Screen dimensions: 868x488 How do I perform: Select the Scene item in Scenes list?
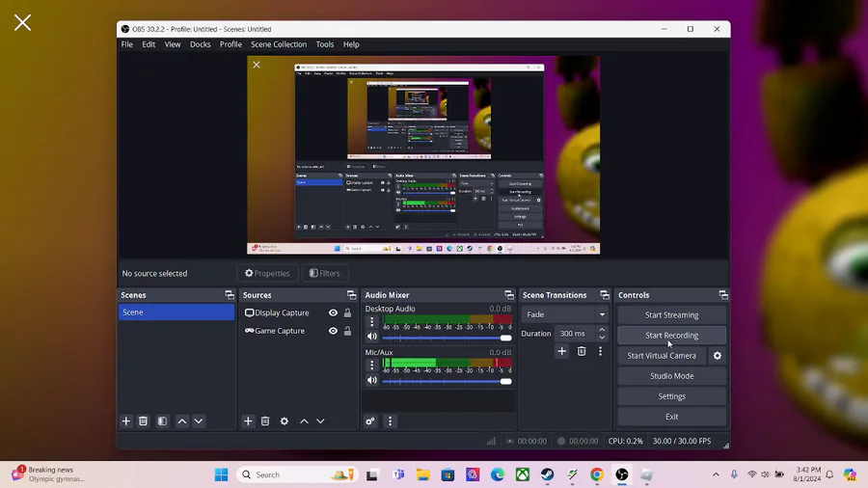tap(176, 312)
